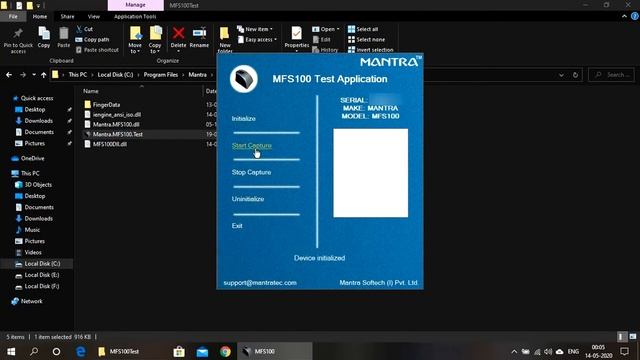Open Network in navigation pane
Screen dimensions: 640x360
31,301
